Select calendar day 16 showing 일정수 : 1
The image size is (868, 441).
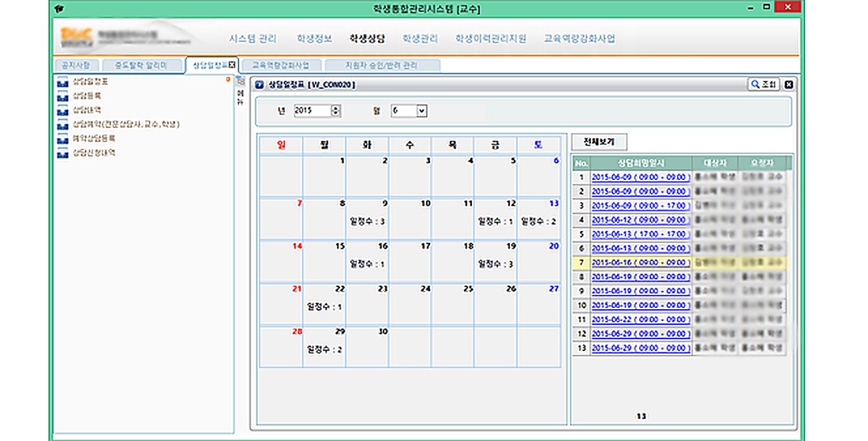click(367, 261)
